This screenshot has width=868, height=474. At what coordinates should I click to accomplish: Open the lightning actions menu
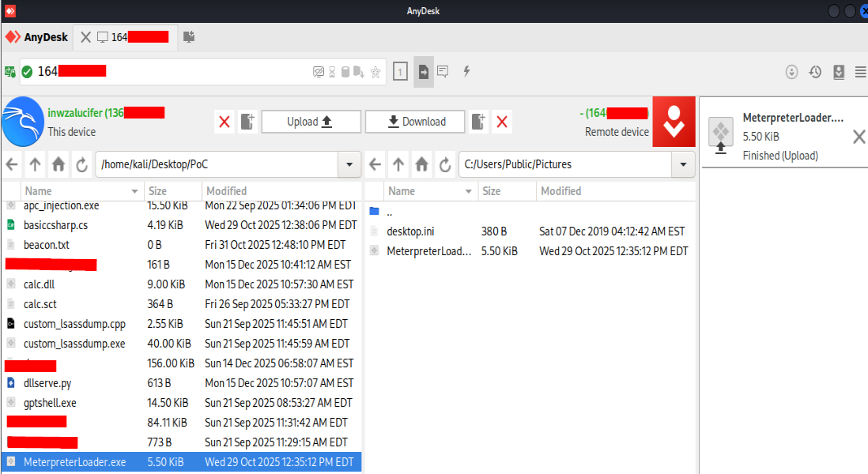click(466, 71)
